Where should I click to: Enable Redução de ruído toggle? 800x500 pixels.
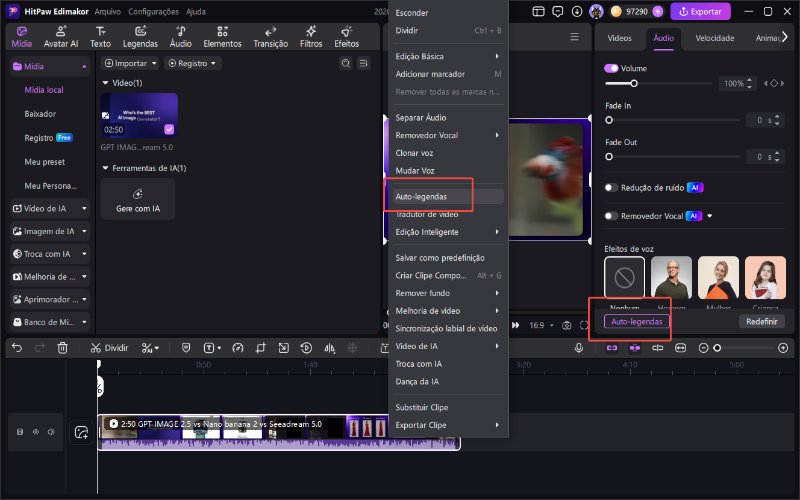[x=611, y=188]
